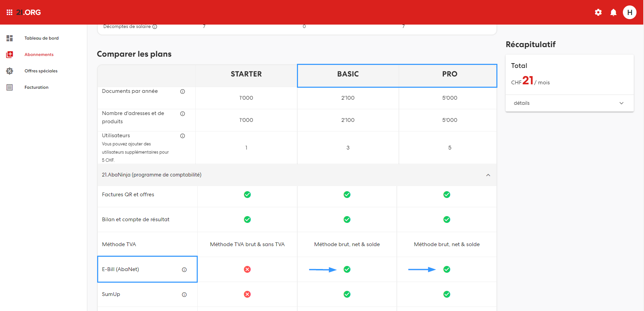Click PRO 'Méthode brut, net & solde' cell
Image resolution: width=644 pixels, height=311 pixels.
[447, 244]
